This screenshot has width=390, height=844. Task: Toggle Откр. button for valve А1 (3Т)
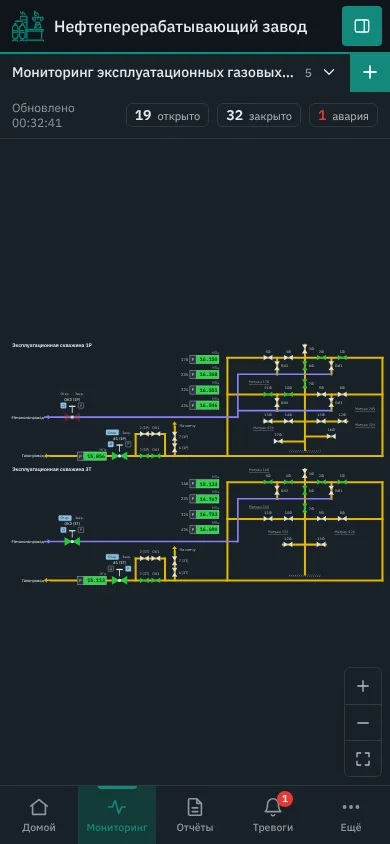[112, 557]
